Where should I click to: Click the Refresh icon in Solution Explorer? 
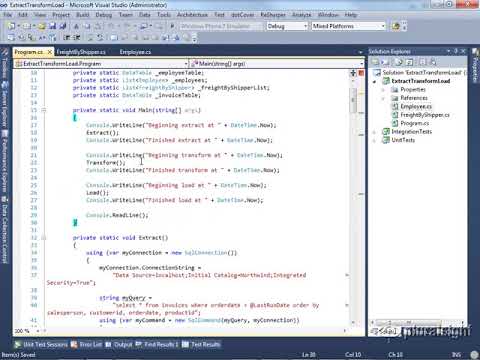399,62
